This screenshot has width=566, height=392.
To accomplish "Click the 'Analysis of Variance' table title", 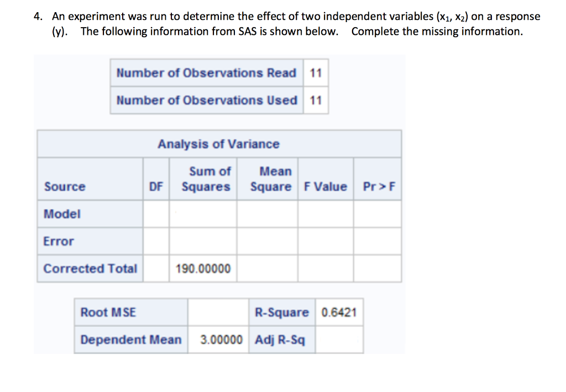I will pyautogui.click(x=219, y=144).
